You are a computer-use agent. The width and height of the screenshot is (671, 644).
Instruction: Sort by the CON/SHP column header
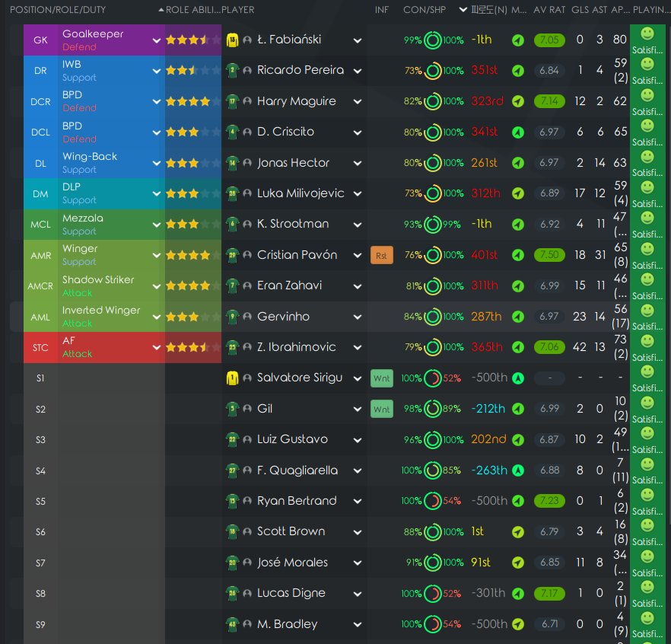[x=424, y=10]
